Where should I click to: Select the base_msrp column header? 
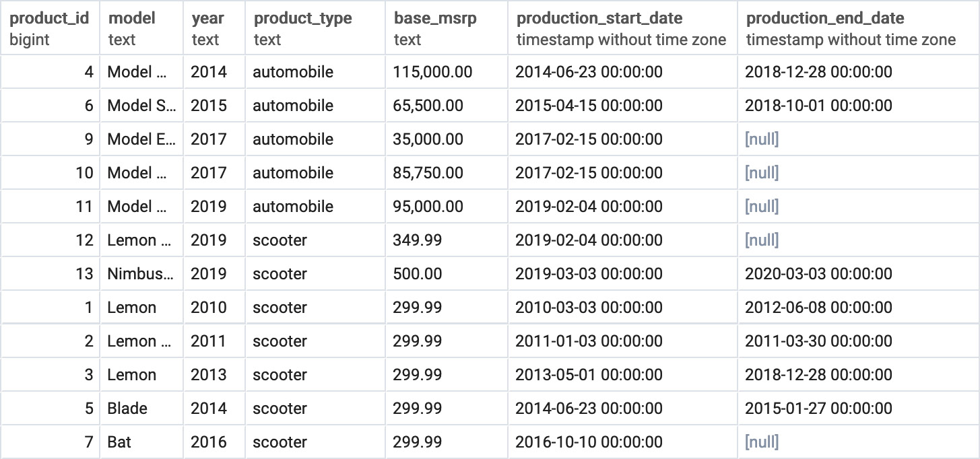(447, 28)
